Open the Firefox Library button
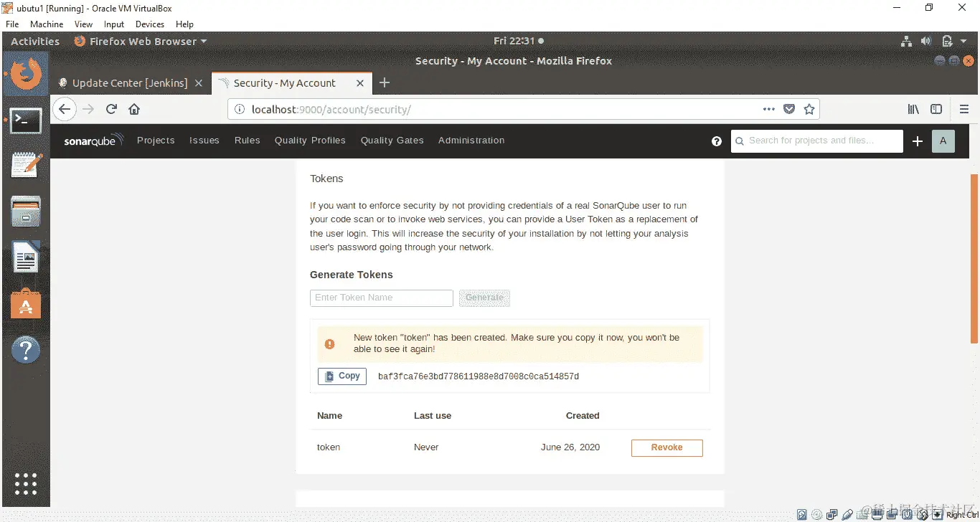Screen dimensions: 980x522 pyautogui.click(x=913, y=109)
